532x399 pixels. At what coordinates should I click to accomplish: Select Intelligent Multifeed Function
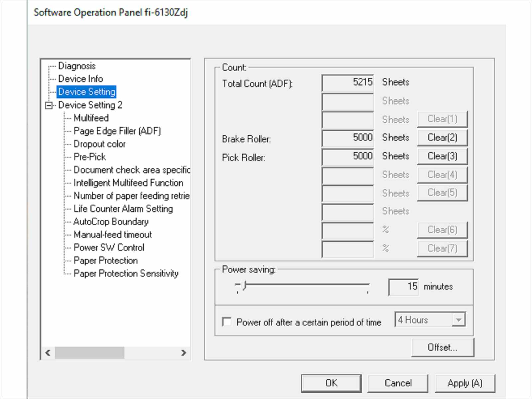128,183
